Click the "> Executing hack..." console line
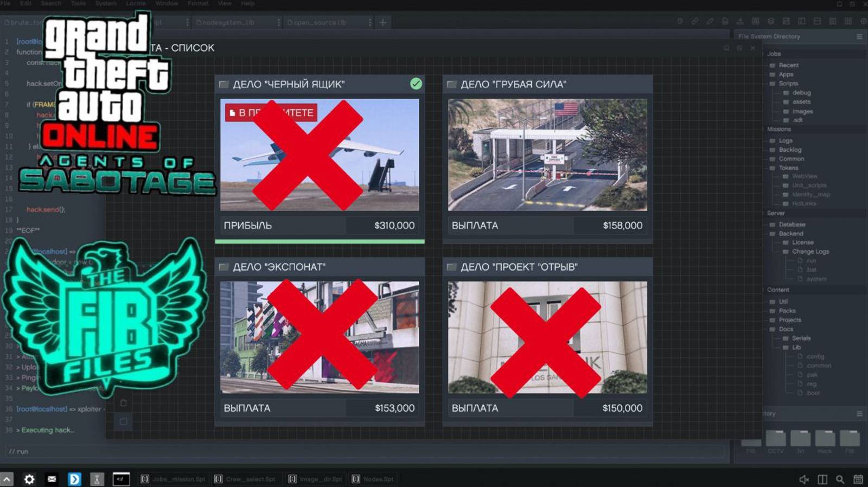Image resolution: width=868 pixels, height=487 pixels. tap(46, 430)
